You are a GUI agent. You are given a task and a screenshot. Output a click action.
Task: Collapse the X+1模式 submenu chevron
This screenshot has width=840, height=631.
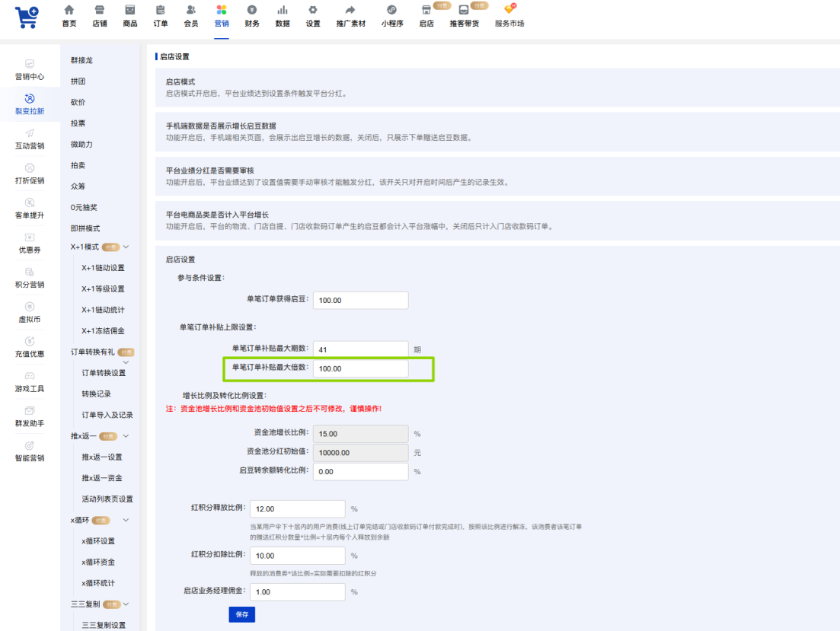126,247
